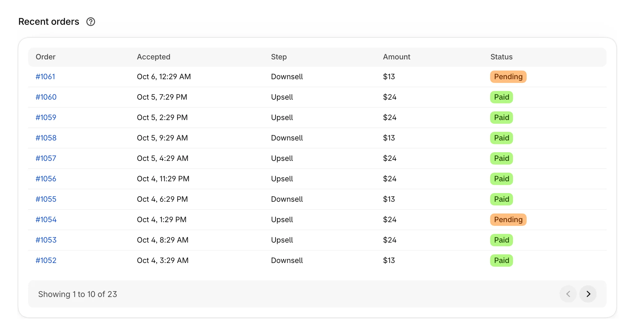
Task: Open order #1058
Action: 46,138
